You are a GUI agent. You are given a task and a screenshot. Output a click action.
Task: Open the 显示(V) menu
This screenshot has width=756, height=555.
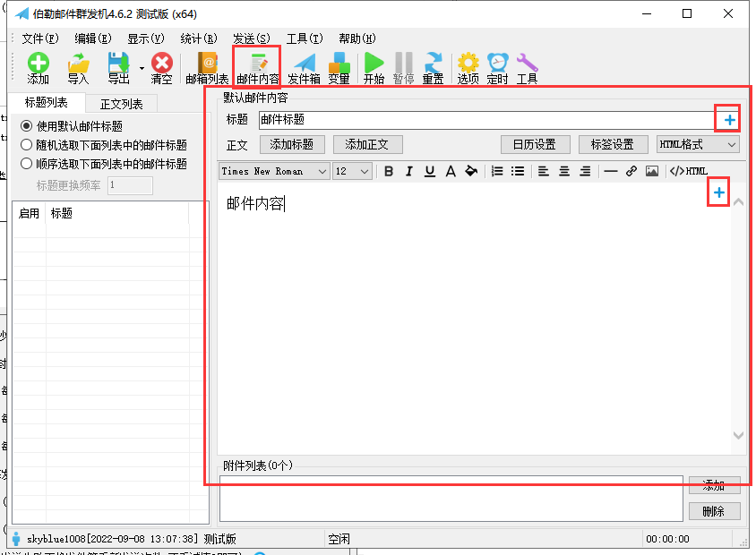coord(146,38)
